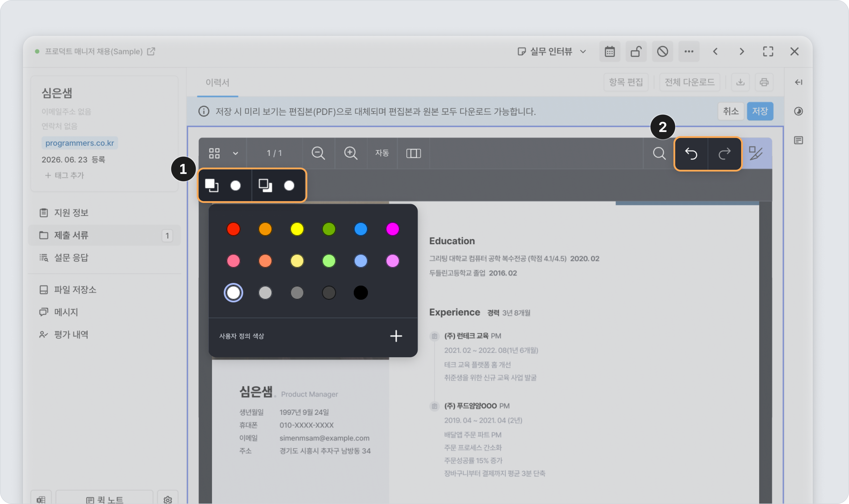
Task: Choose the dark green color swatch
Action: pos(329,229)
